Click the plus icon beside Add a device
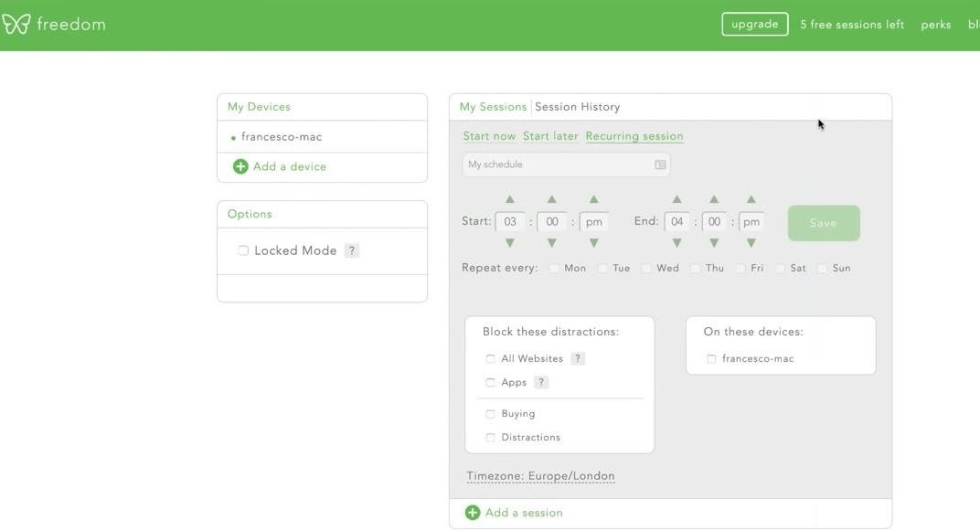Image resolution: width=980 pixels, height=531 pixels. [240, 166]
